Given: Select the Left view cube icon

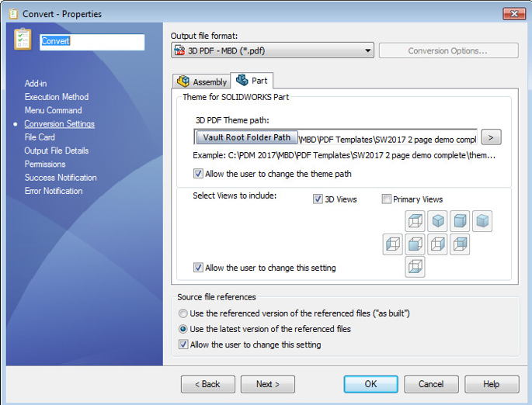Looking at the screenshot, I should 392,244.
